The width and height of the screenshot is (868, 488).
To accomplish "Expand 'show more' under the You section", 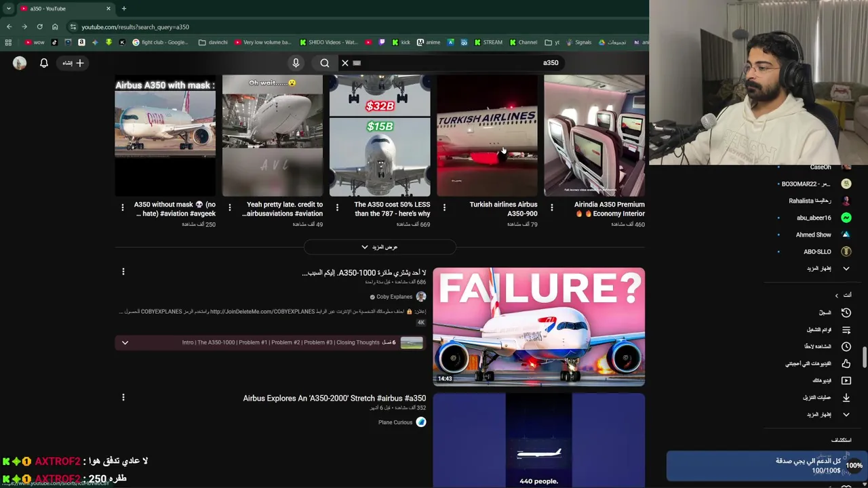I will 828,414.
